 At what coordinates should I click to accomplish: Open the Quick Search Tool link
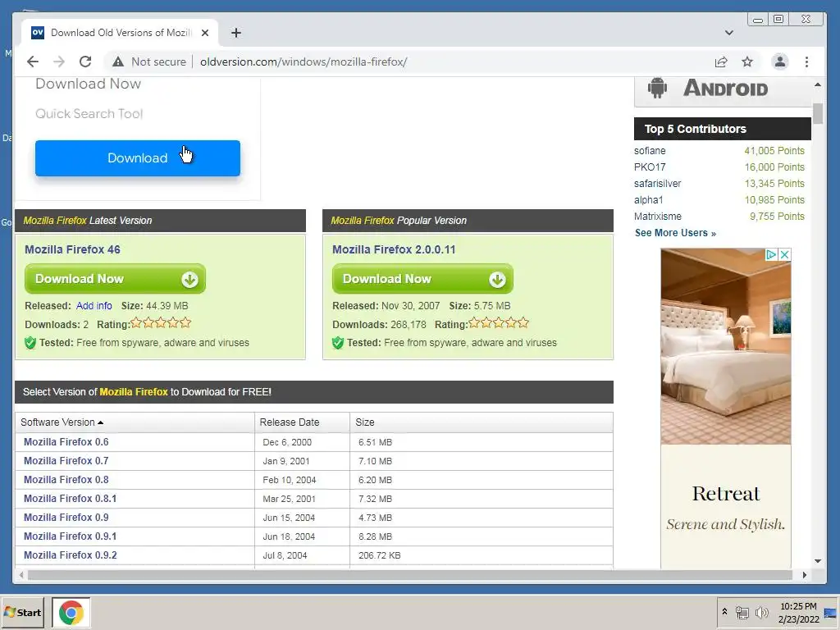click(89, 113)
